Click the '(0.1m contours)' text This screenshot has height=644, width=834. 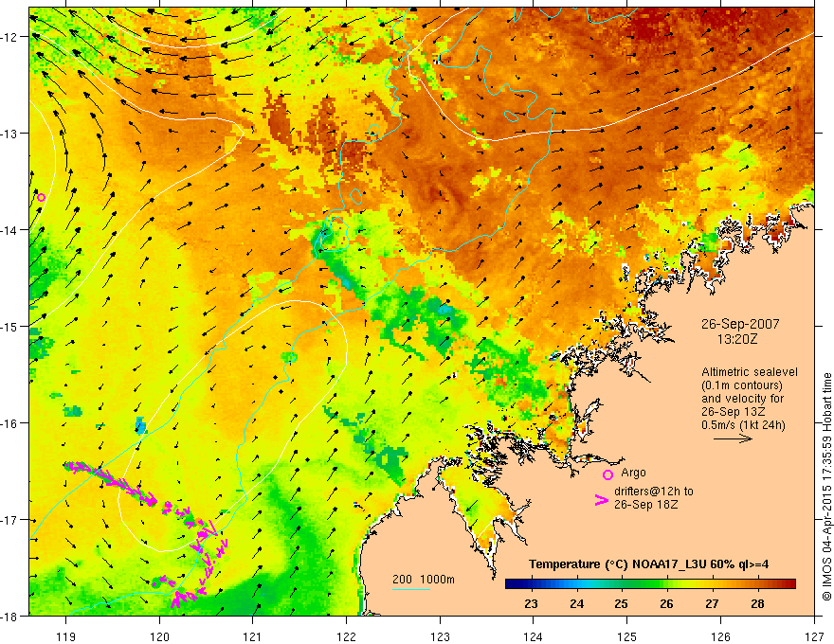pos(742,385)
